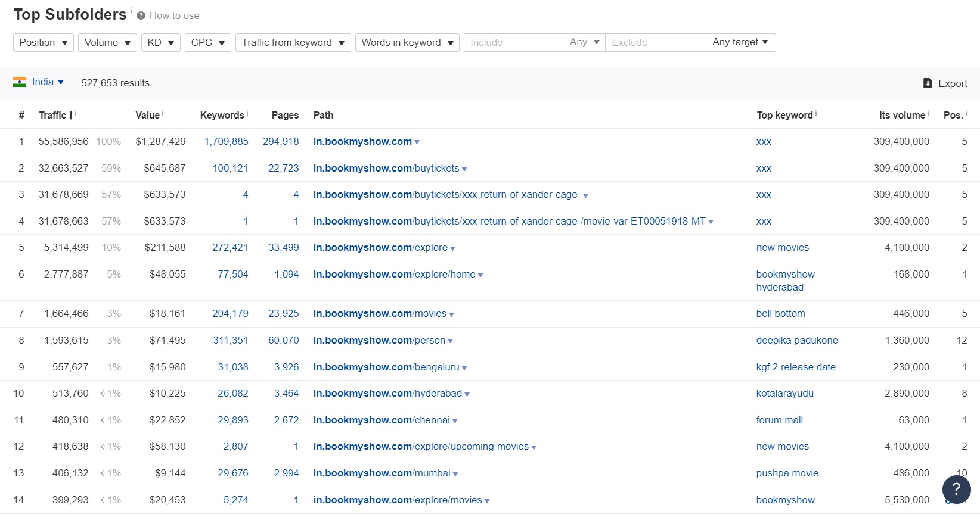The image size is (980, 514).
Task: Select the 527,653 results text
Action: coord(116,83)
